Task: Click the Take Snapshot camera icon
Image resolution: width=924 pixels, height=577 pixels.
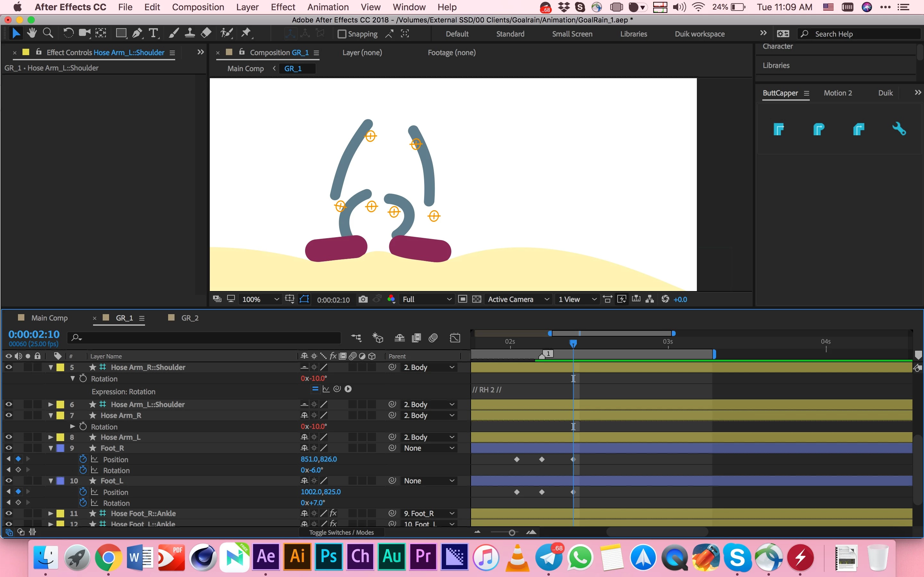Action: (x=363, y=300)
